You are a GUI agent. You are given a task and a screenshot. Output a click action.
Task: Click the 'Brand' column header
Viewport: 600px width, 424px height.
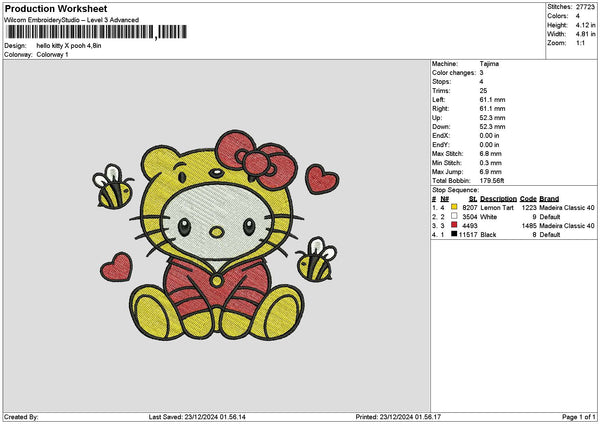(x=549, y=199)
